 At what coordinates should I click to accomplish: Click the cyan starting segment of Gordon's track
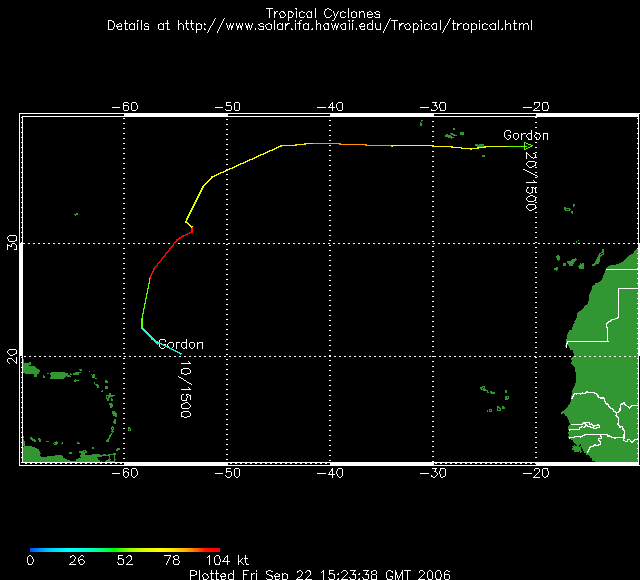point(158,341)
